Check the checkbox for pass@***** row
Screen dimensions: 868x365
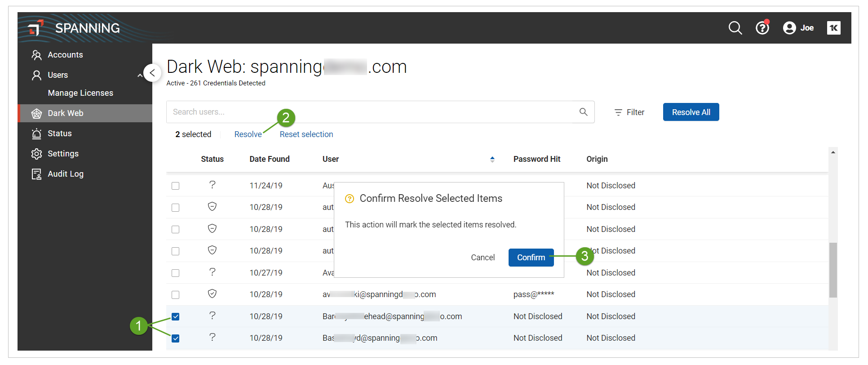(176, 295)
